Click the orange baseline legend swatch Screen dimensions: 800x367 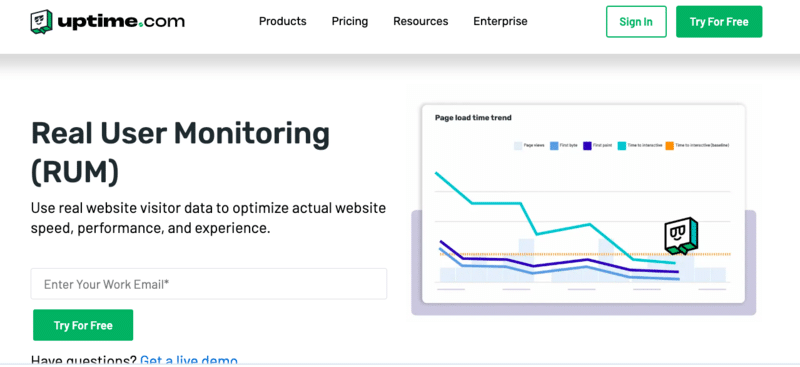(x=669, y=145)
